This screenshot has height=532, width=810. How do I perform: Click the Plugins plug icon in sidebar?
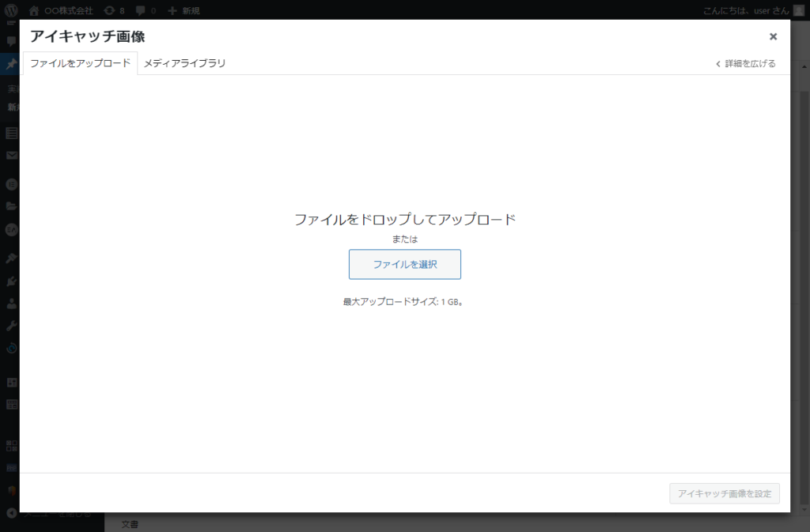pos(11,281)
